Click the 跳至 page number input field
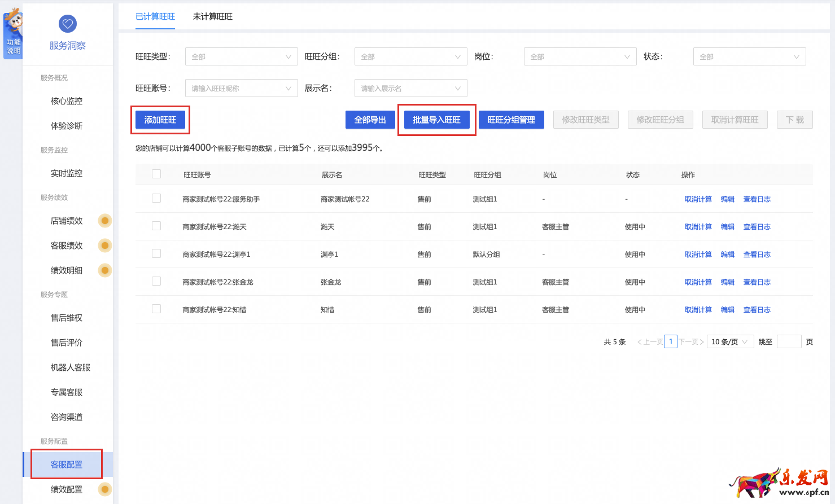This screenshot has width=835, height=504. click(x=789, y=341)
